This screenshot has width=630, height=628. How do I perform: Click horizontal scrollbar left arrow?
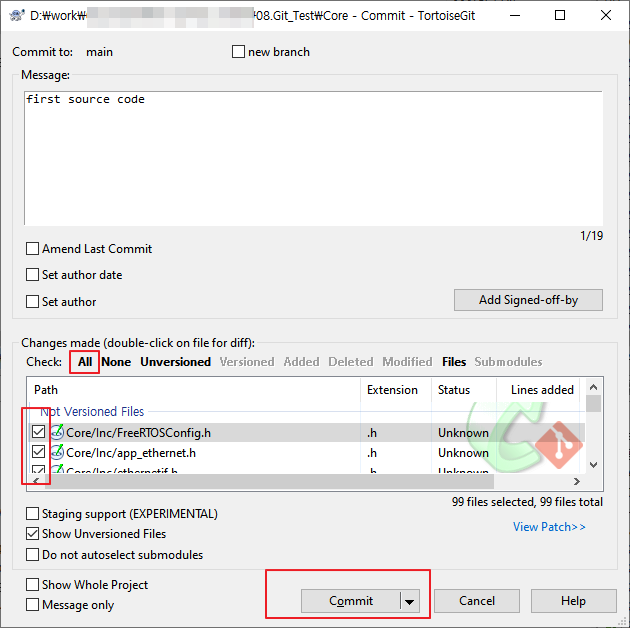click(x=36, y=481)
